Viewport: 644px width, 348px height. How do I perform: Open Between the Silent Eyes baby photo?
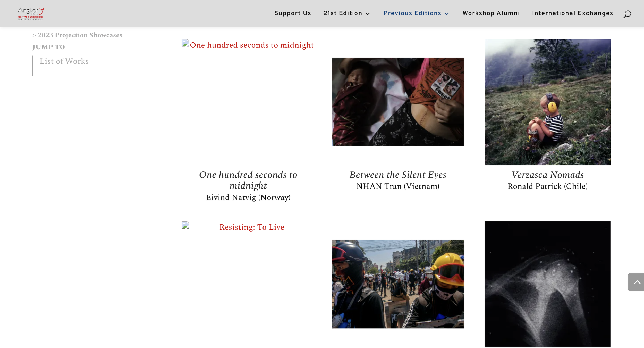pos(397,102)
